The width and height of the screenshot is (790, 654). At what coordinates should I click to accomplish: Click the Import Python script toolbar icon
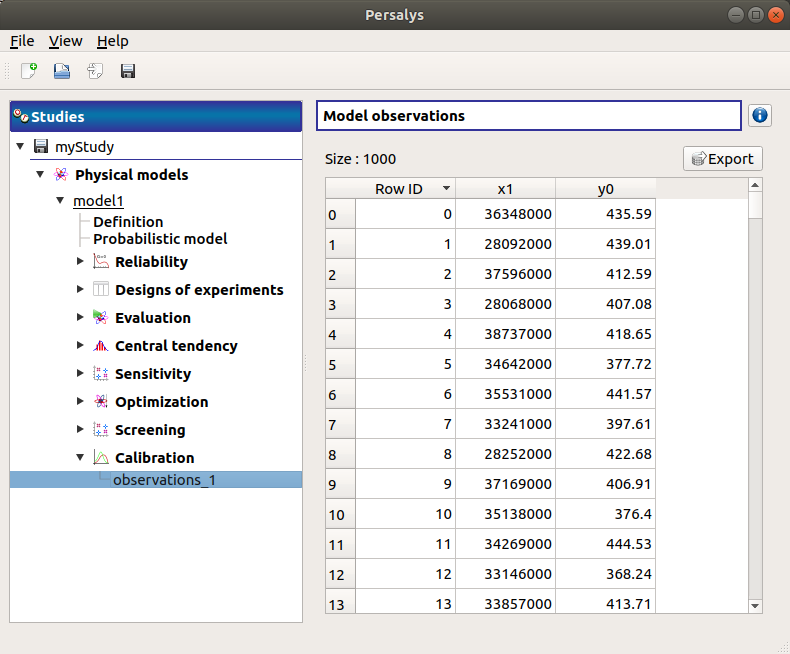pyautogui.click(x=95, y=71)
